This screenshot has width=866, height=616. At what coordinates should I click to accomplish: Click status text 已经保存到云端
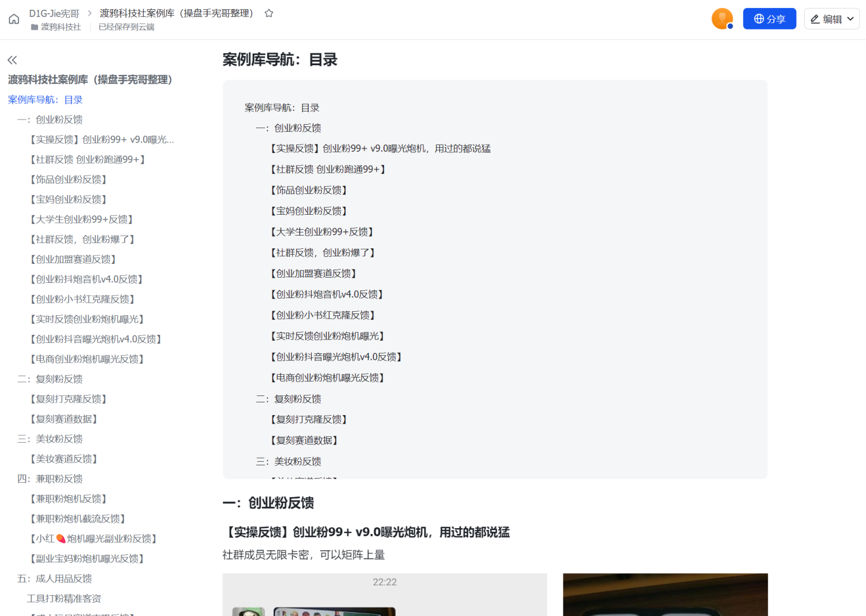click(126, 27)
